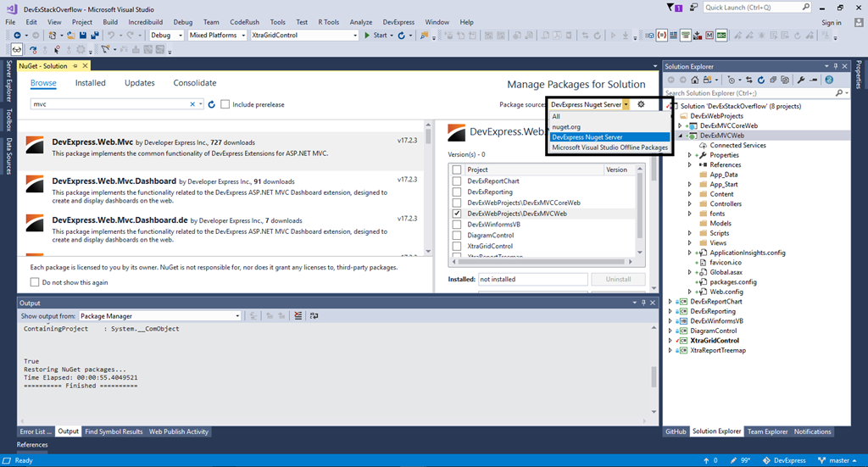Click the Search Solution Explorer input field
Image resolution: width=868 pixels, height=467 pixels.
tap(750, 93)
